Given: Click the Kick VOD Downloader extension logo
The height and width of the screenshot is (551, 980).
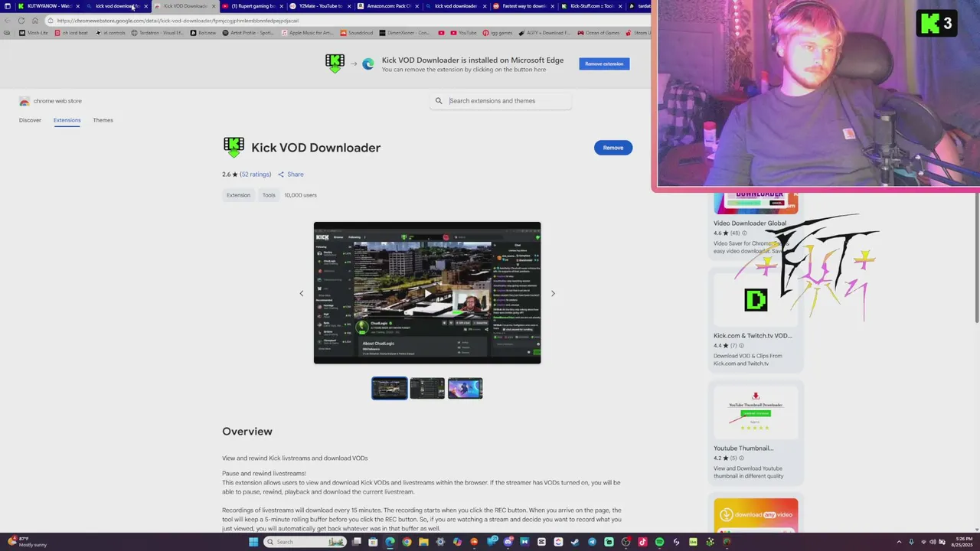Looking at the screenshot, I should 234,147.
